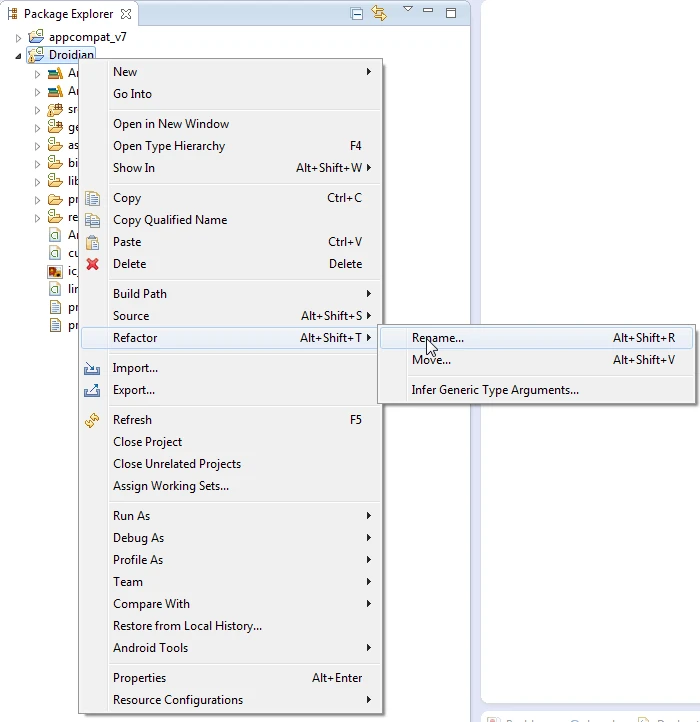Minimize the Package Explorer view
This screenshot has height=722, width=700.
pos(428,10)
